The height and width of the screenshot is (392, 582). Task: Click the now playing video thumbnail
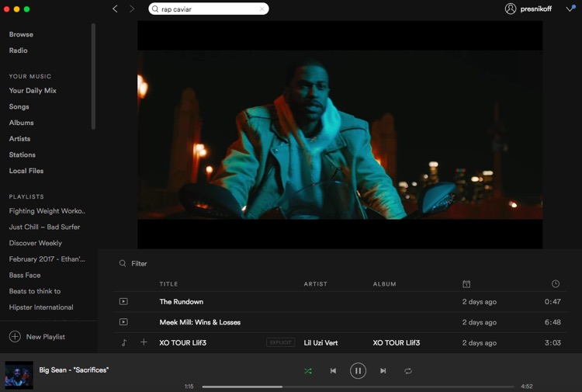point(19,375)
